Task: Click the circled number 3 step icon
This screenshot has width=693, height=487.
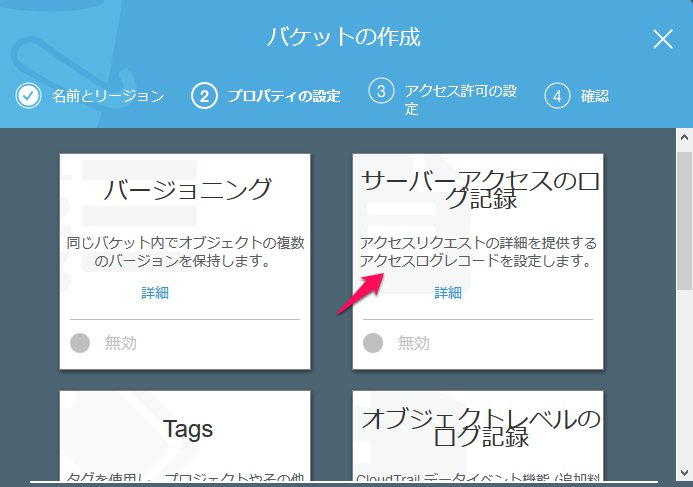Action: click(380, 92)
